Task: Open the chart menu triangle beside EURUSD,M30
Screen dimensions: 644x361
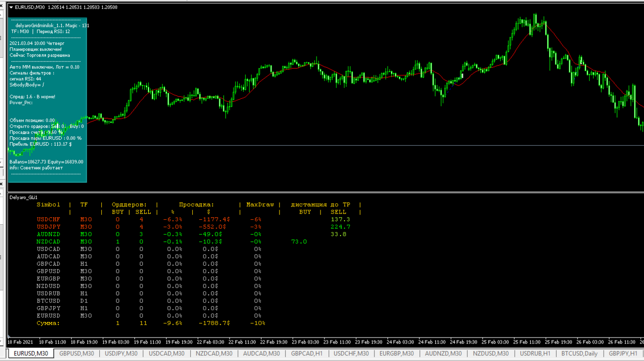Action: coord(11,7)
